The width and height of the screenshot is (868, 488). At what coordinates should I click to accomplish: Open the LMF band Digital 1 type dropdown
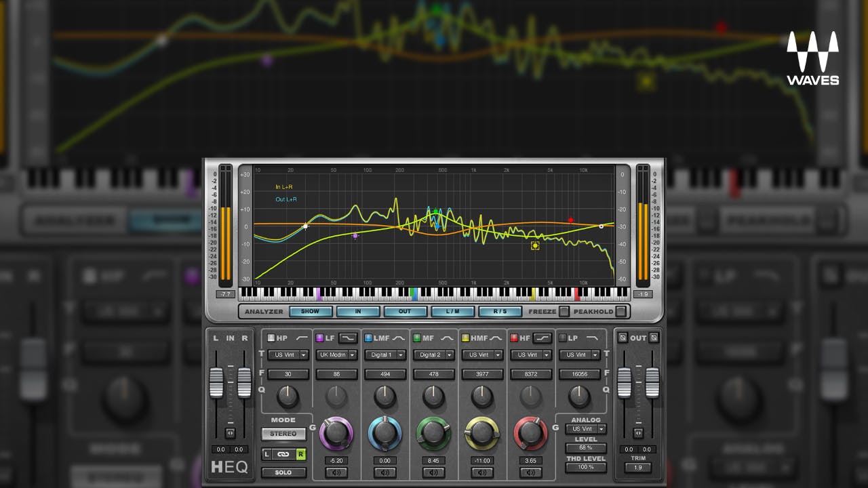pos(385,354)
